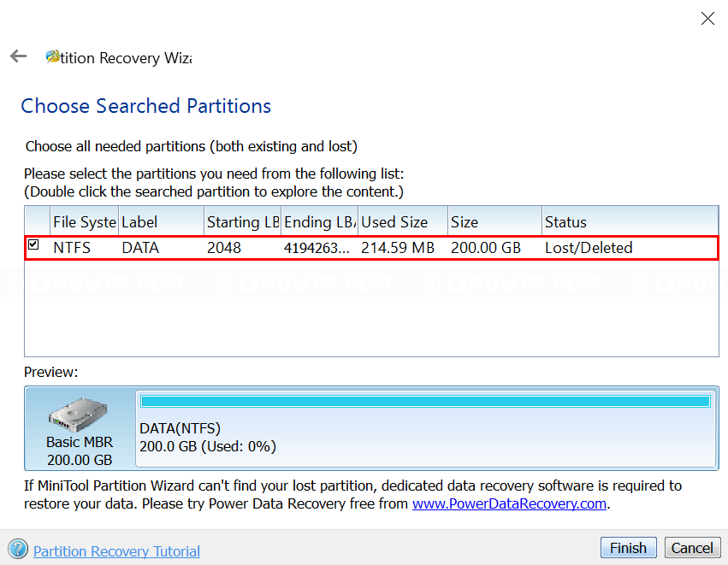Click the Ending LBA column header
728x565 pixels.
pos(319,221)
